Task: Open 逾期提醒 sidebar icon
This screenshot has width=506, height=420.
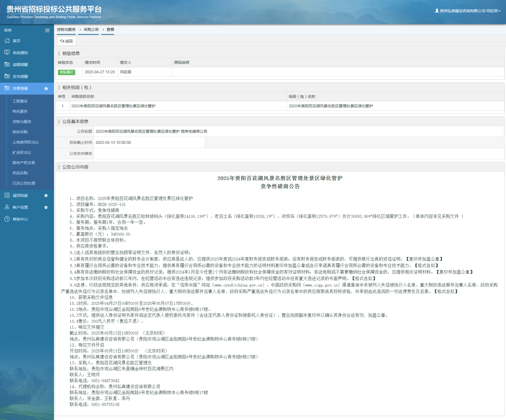Action: tap(7, 65)
